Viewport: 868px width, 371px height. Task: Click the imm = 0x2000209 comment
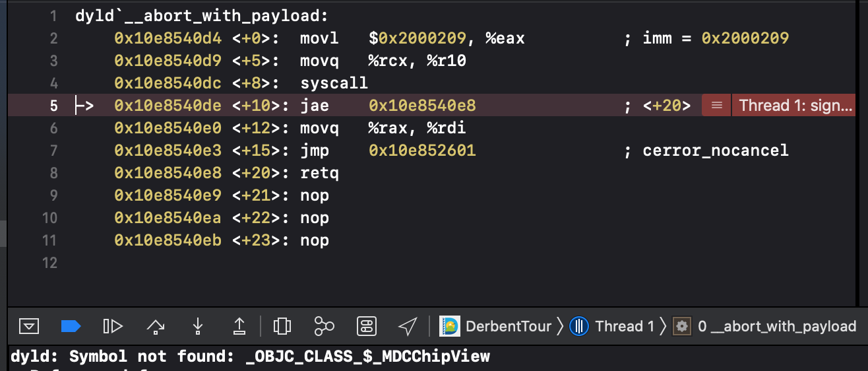click(x=716, y=38)
